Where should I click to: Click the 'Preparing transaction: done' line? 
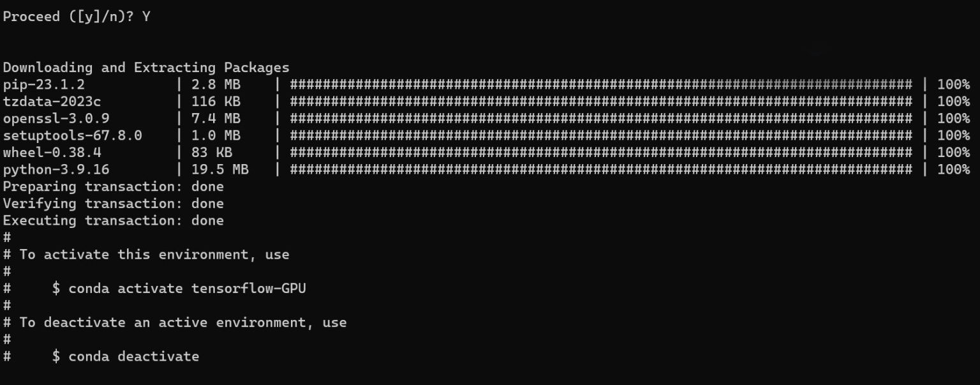(114, 186)
